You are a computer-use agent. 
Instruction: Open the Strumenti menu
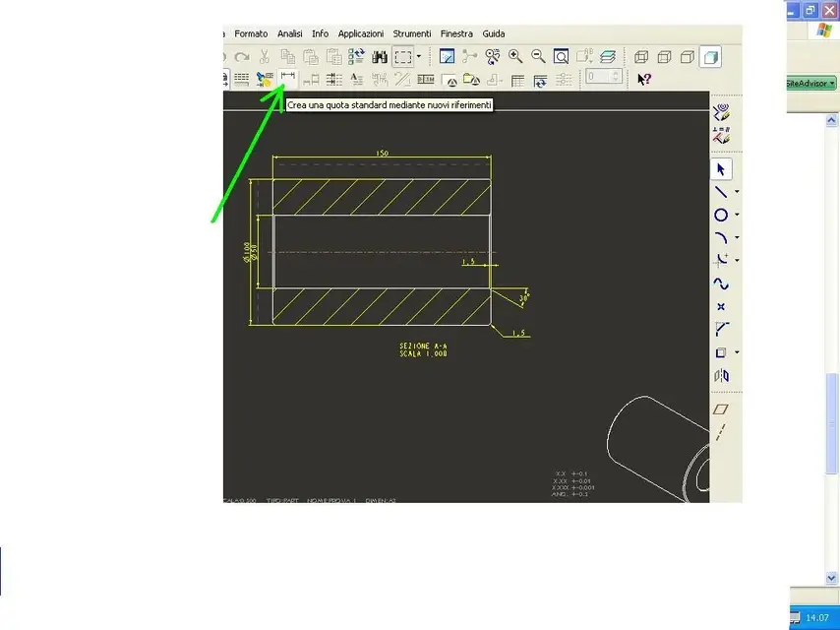coord(412,33)
